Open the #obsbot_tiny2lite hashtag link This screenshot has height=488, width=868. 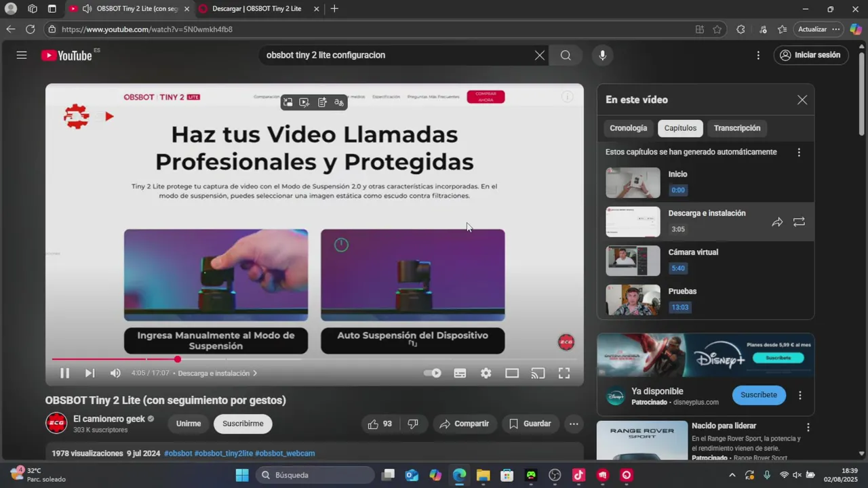(x=224, y=453)
